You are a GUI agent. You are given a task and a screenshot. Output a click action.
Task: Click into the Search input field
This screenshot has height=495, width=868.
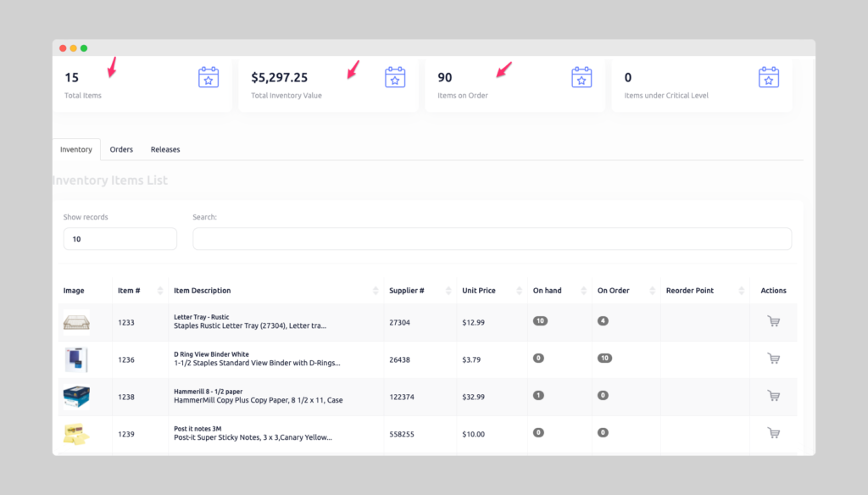pyautogui.click(x=492, y=239)
